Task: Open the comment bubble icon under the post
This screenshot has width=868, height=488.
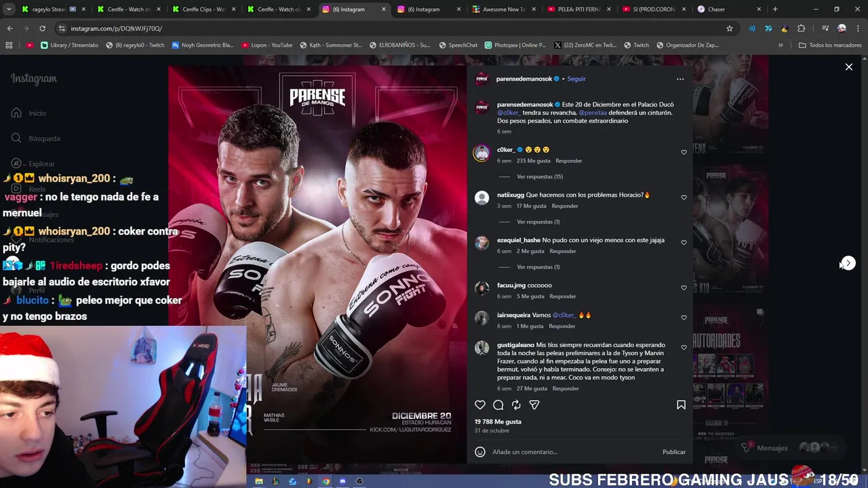Action: pos(498,405)
